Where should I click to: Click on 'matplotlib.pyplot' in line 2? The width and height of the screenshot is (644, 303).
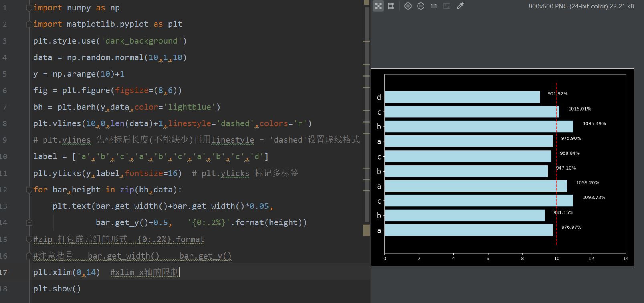pos(107,24)
